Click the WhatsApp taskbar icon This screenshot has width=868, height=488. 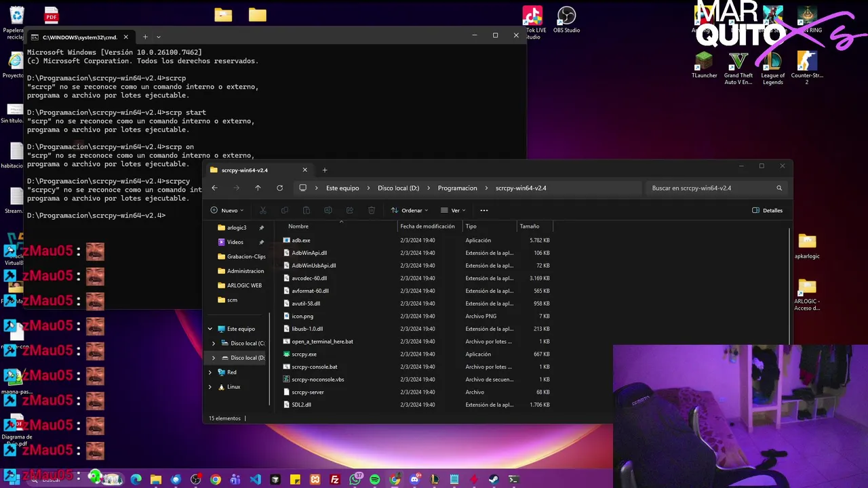tap(355, 479)
